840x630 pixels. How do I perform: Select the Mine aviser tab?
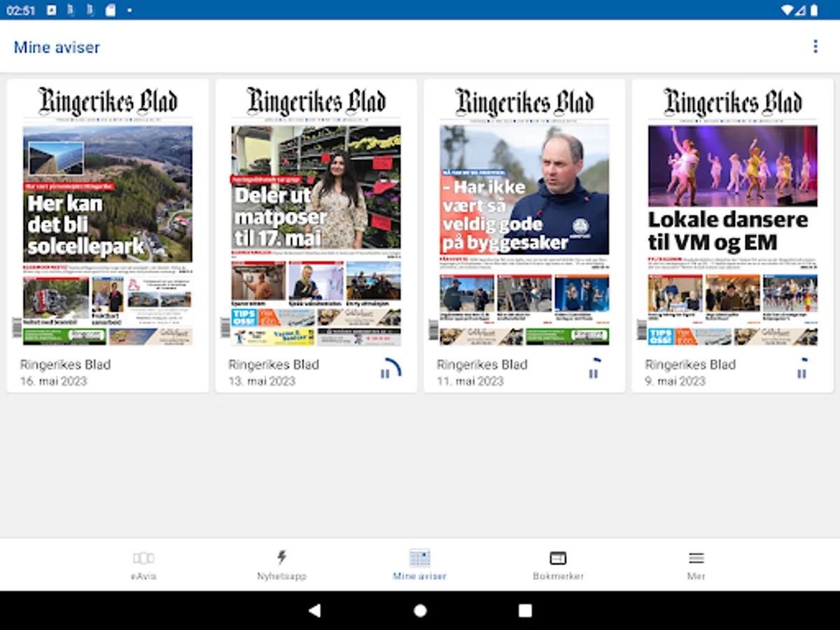pos(419,566)
